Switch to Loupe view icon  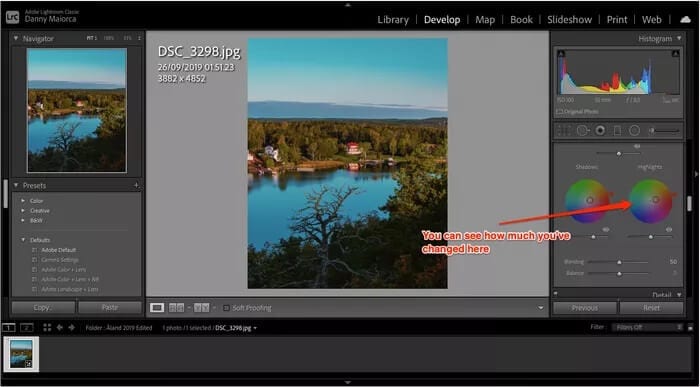(x=157, y=308)
